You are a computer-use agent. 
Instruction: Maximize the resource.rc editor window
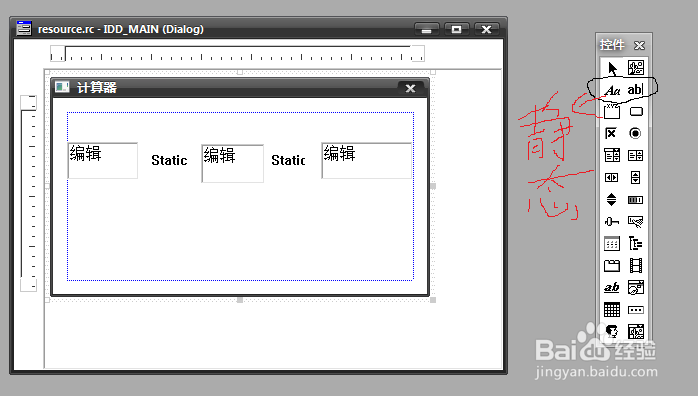pyautogui.click(x=456, y=29)
